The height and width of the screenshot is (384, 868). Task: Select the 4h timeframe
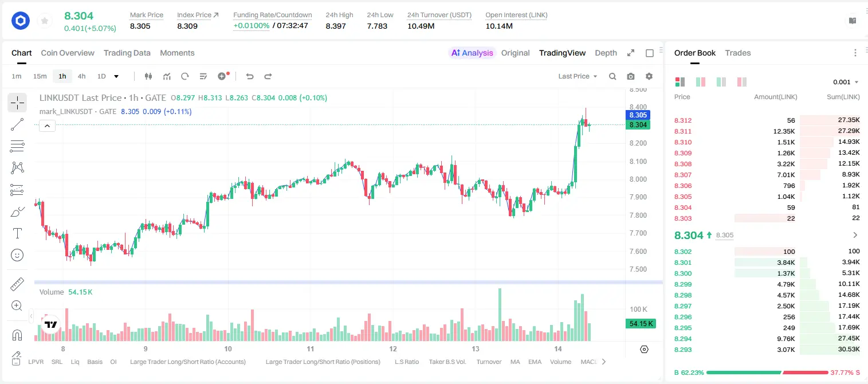(81, 76)
